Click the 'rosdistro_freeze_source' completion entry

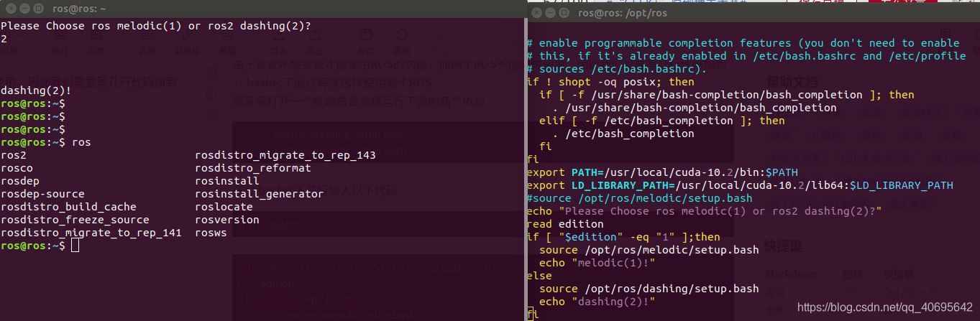click(x=75, y=220)
